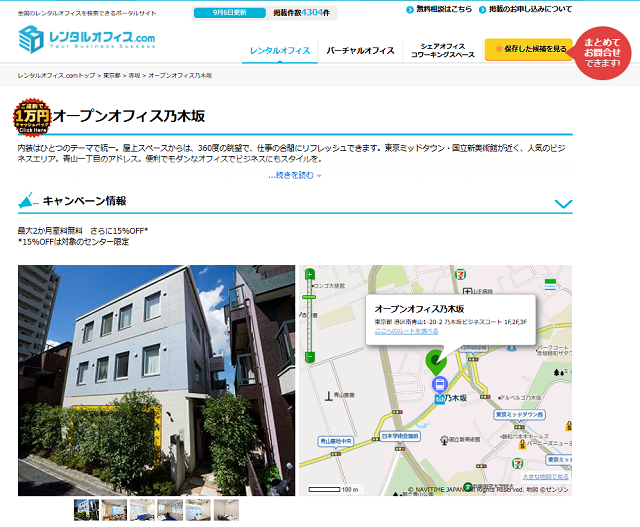Viewport: 640px width, 527px height.
Task: Click the map zoom level slider
Action: coord(310,314)
